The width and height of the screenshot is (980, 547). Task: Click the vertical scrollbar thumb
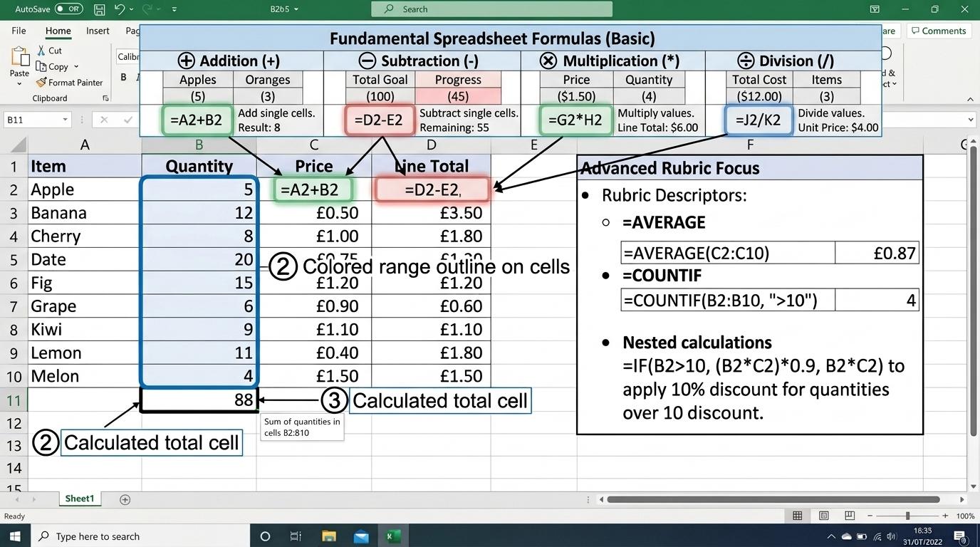[x=973, y=292]
